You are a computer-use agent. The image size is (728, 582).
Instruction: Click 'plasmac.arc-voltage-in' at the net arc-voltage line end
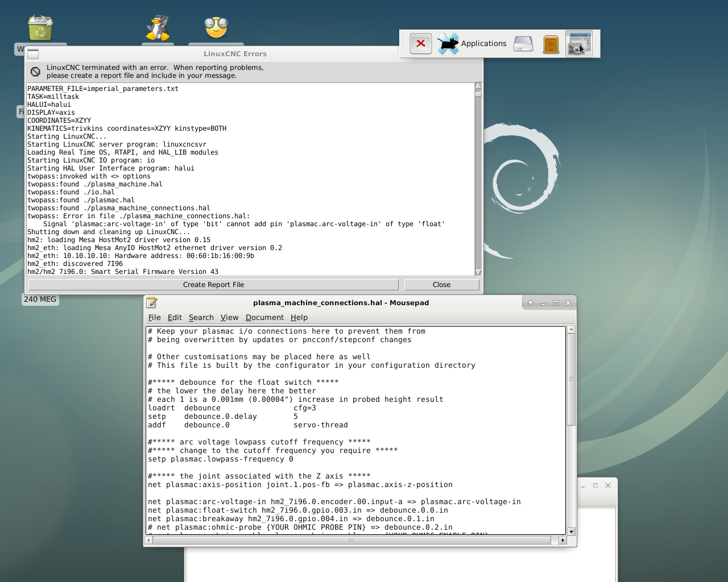pos(471,502)
